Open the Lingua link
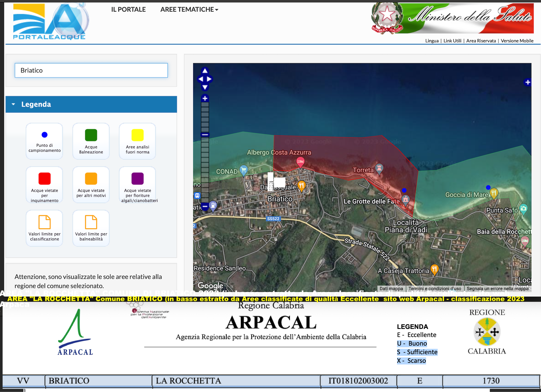The height and width of the screenshot is (392, 541). pyautogui.click(x=432, y=41)
